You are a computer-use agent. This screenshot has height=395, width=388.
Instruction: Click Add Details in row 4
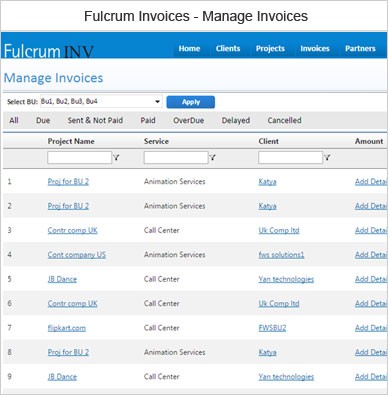(x=371, y=255)
